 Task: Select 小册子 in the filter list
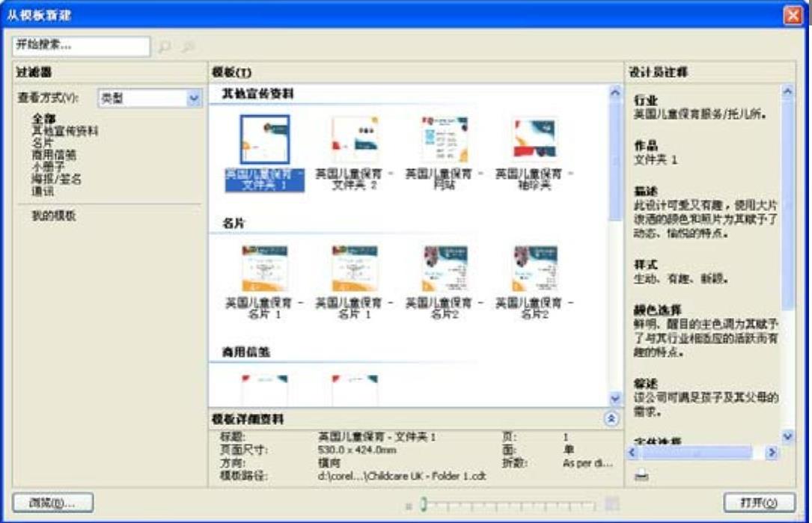[48, 167]
